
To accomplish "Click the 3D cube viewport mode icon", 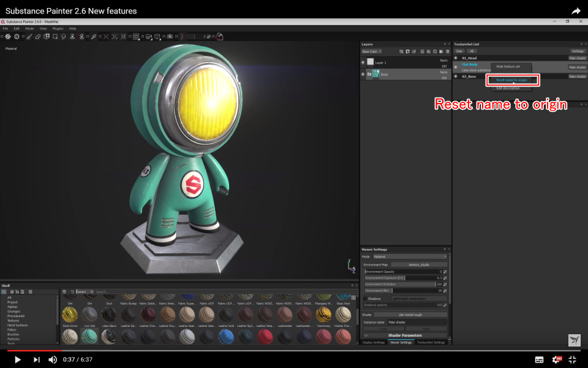I will click(157, 36).
